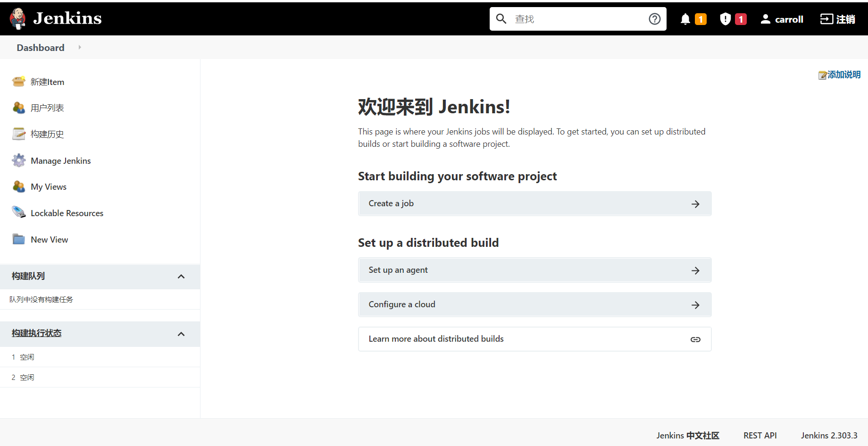Click the Jenkins title text in header
The height and width of the screenshot is (446, 868).
click(x=67, y=18)
